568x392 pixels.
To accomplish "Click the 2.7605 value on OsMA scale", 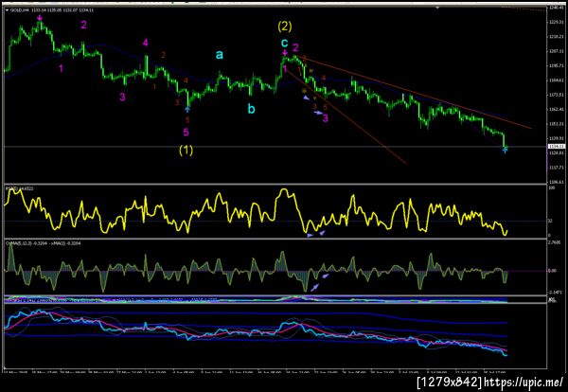I will pos(556,242).
